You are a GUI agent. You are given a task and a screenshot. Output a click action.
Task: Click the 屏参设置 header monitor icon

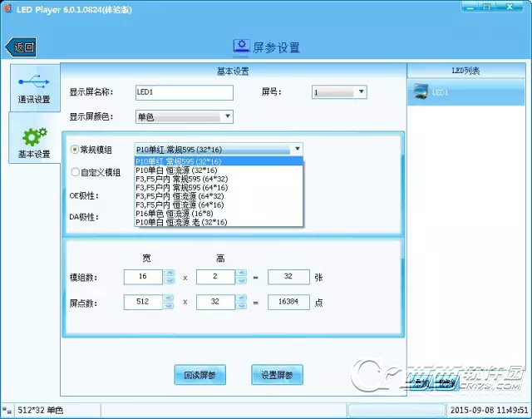pyautogui.click(x=241, y=46)
